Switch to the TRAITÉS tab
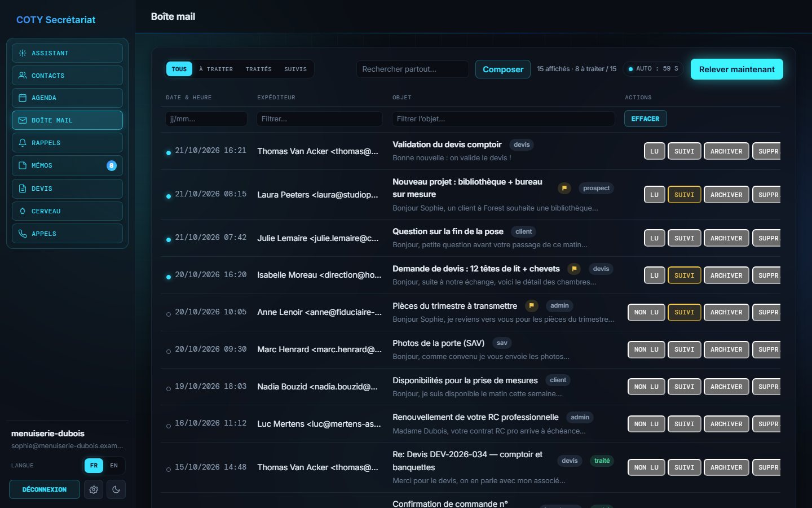This screenshot has width=812, height=508. pos(259,69)
